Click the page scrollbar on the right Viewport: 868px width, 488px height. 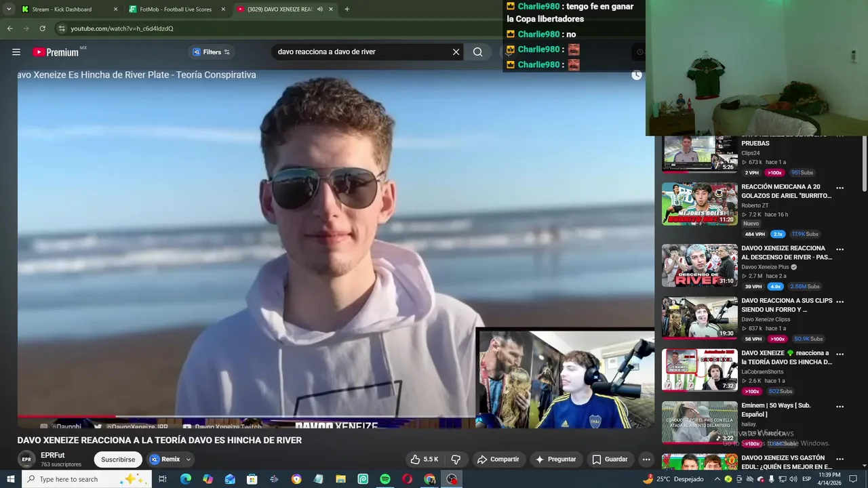pos(864,163)
